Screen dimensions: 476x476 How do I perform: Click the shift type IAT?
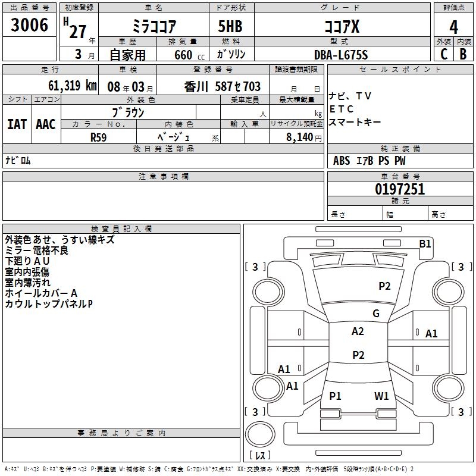17,124
